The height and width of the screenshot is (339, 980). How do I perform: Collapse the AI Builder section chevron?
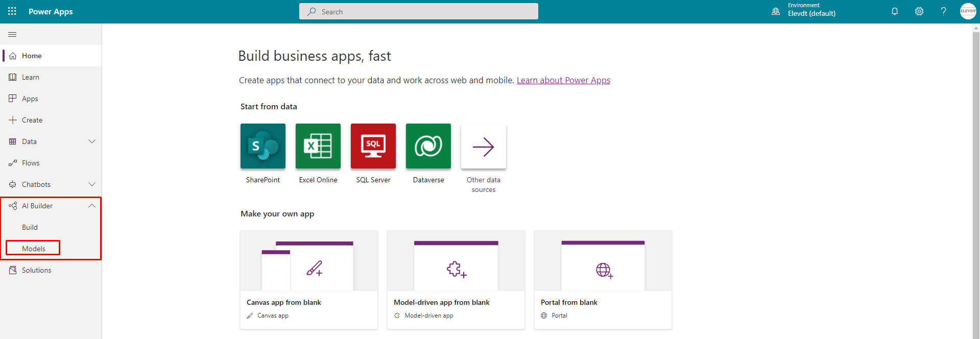(92, 206)
